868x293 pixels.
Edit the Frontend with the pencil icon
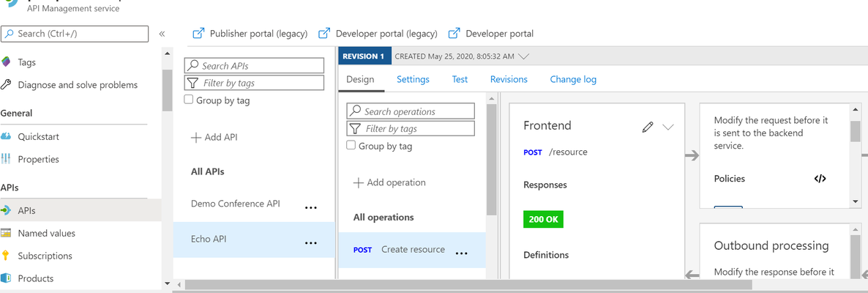pos(647,127)
